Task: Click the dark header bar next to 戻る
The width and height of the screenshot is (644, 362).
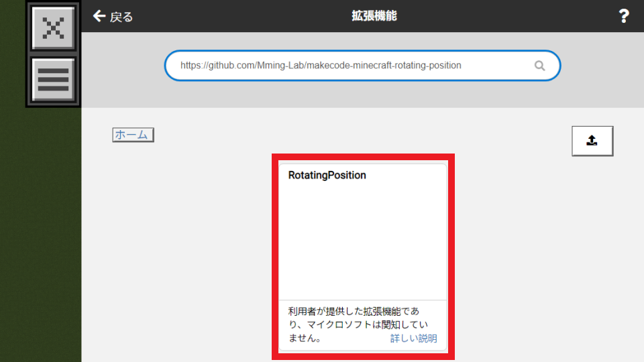Action: [x=235, y=16]
